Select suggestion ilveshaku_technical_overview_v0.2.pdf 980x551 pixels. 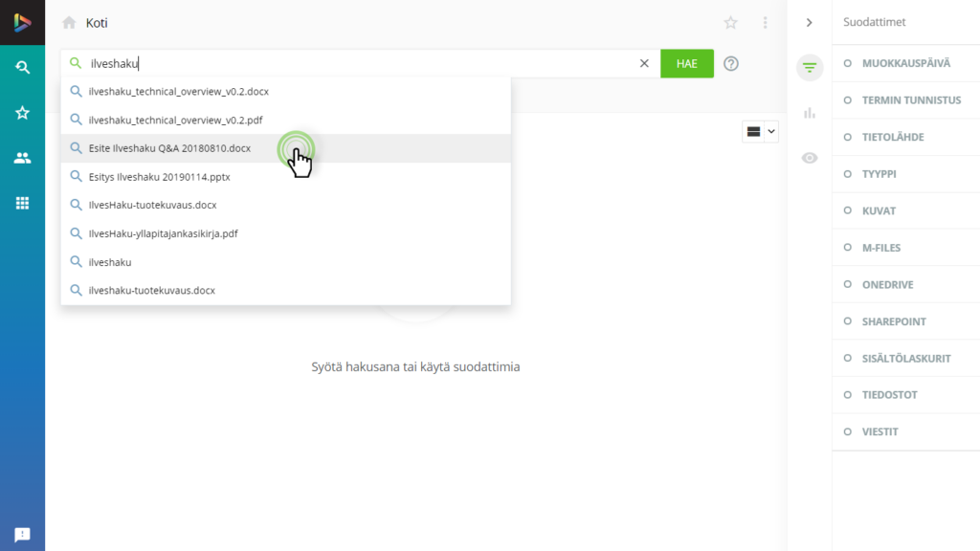point(285,120)
